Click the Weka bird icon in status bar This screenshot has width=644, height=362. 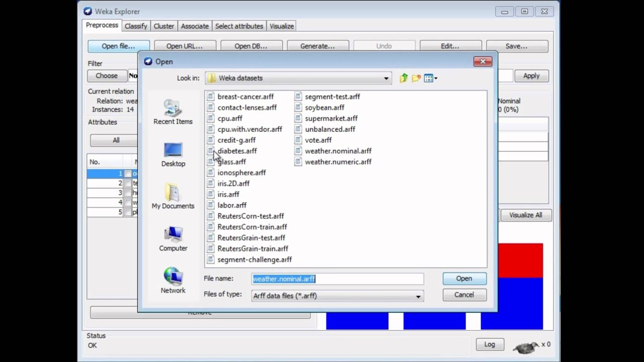(526, 346)
